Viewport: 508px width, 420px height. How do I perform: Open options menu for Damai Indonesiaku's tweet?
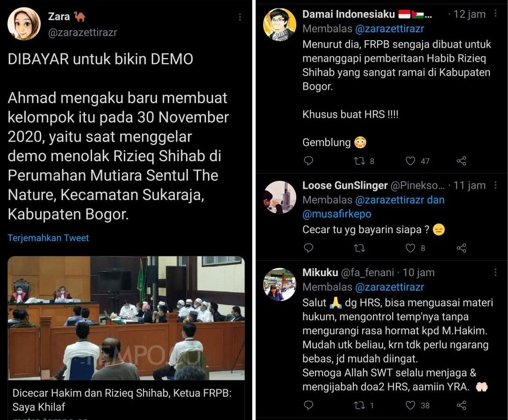click(x=495, y=13)
